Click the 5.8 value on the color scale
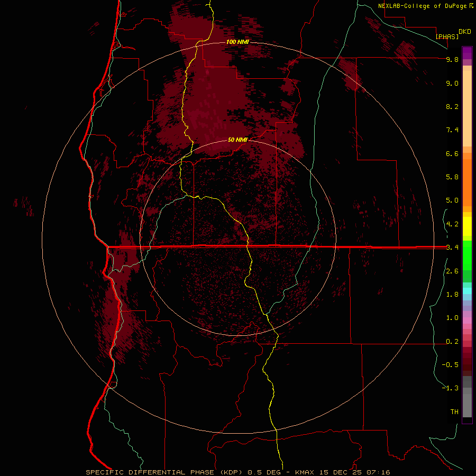The height and width of the screenshot is (476, 476). coord(452,177)
